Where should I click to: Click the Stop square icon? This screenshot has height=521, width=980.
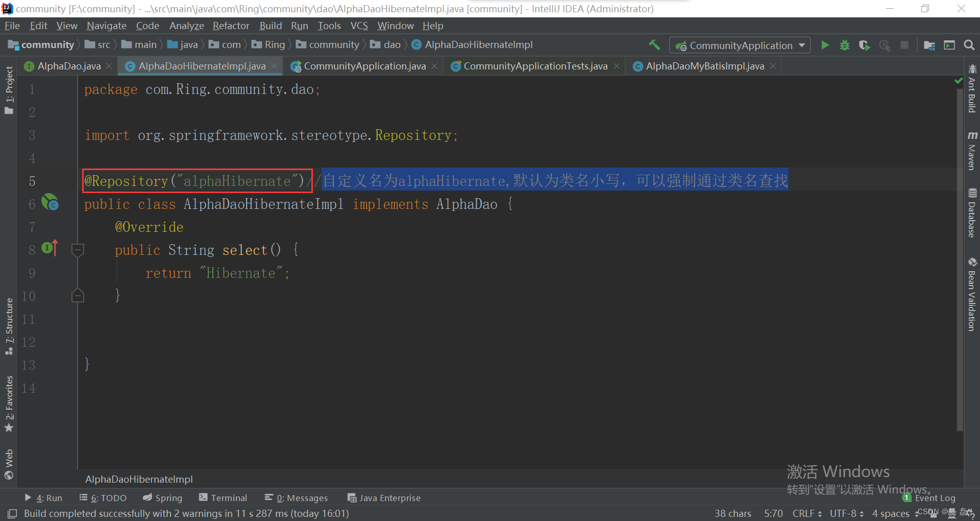[904, 45]
